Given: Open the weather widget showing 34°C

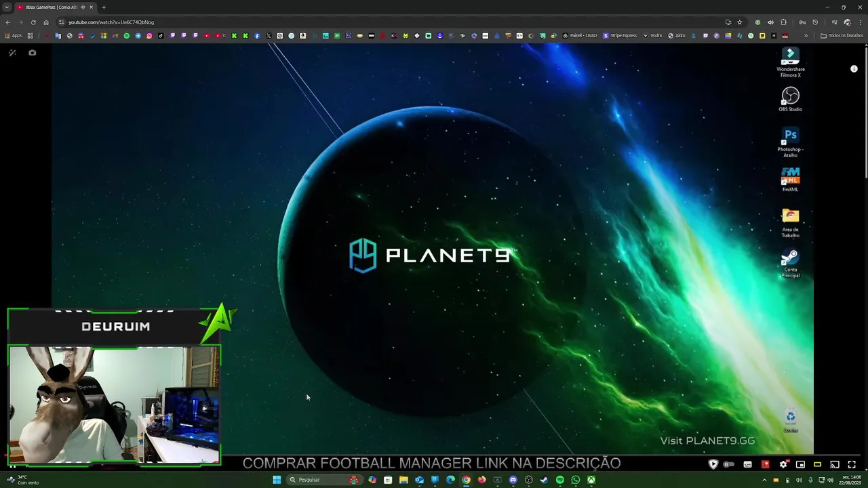Looking at the screenshot, I should [x=22, y=480].
